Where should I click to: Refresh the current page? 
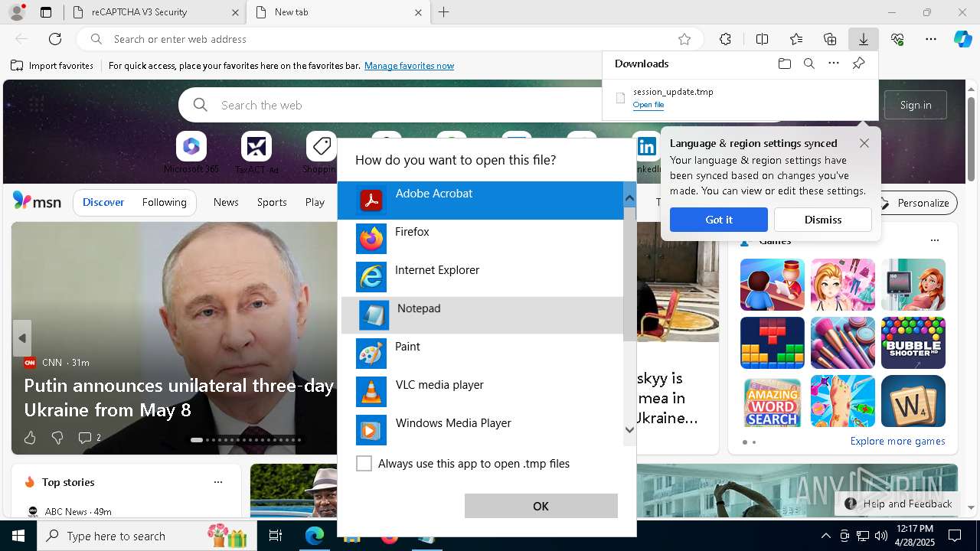click(55, 39)
